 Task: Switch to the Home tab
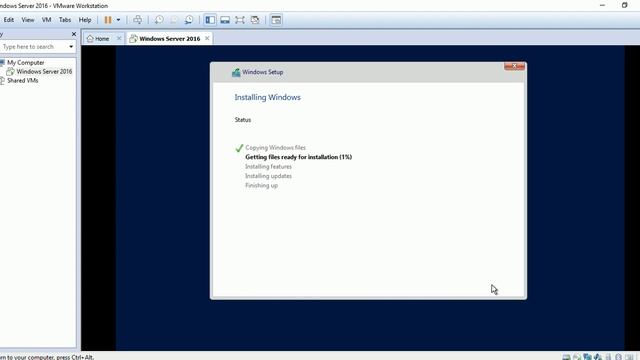pyautogui.click(x=102, y=39)
